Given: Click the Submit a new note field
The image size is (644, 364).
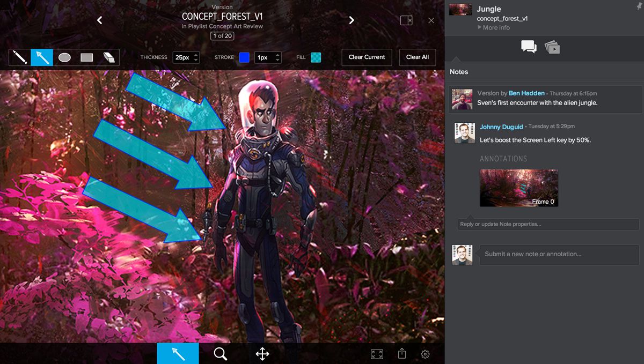Looking at the screenshot, I should [x=558, y=254].
